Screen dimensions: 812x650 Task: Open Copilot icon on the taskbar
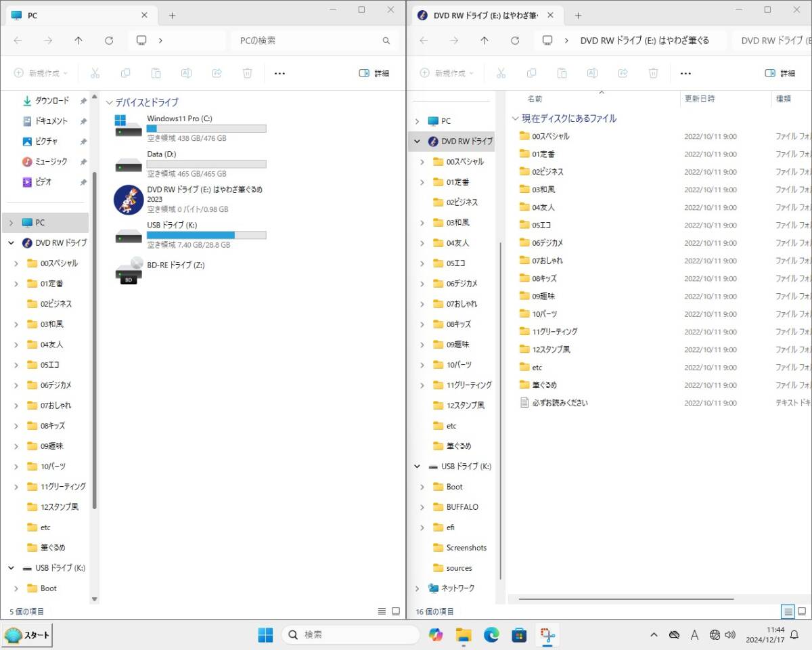(435, 634)
